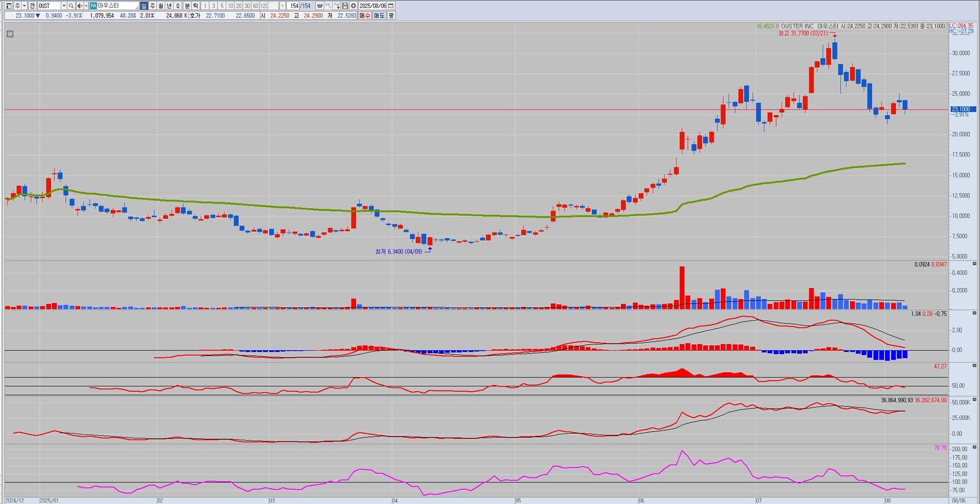
Task: Switch chart to monthly (월) period
Action: [x=161, y=6]
